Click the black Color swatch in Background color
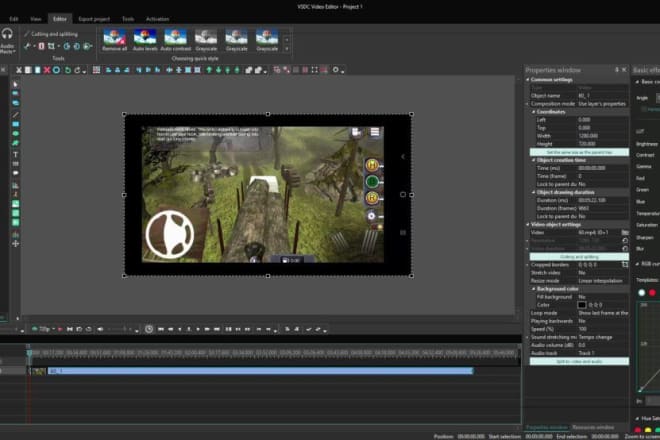 [582, 305]
